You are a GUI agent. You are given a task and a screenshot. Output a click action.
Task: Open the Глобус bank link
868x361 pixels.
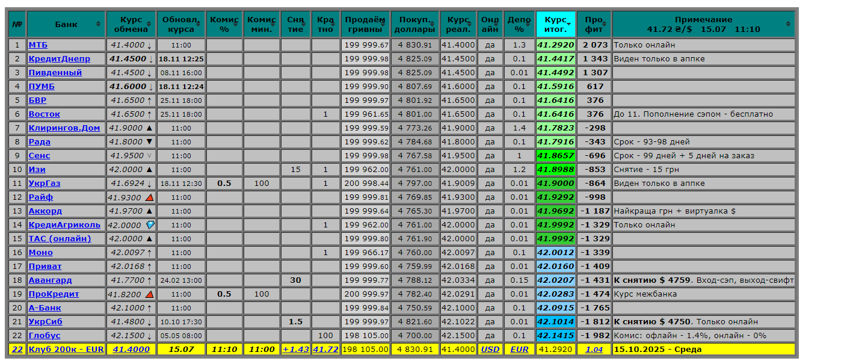(45, 336)
